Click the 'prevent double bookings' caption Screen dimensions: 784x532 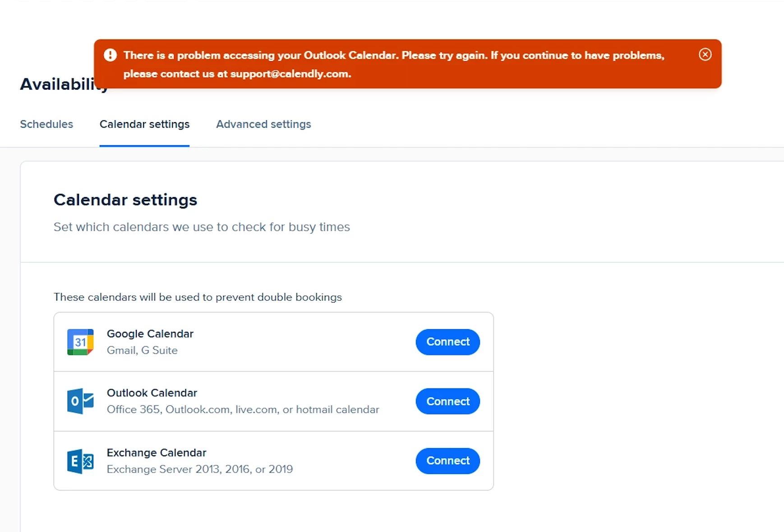point(198,297)
